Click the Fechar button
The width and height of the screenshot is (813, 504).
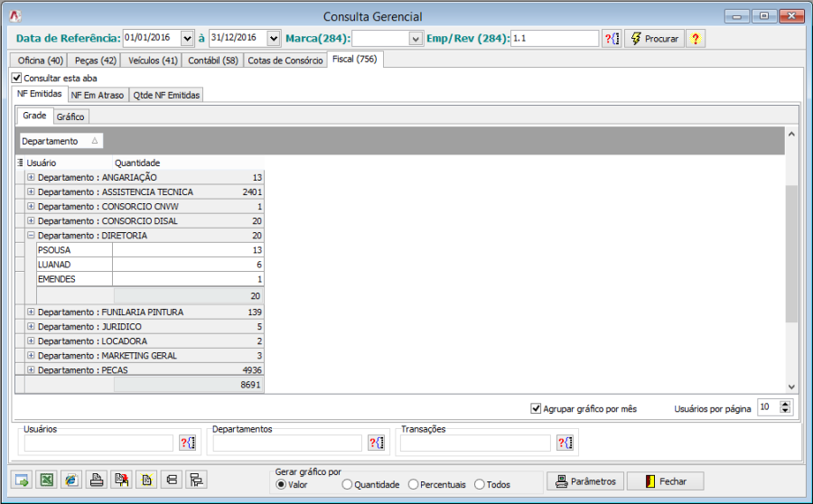[665, 481]
